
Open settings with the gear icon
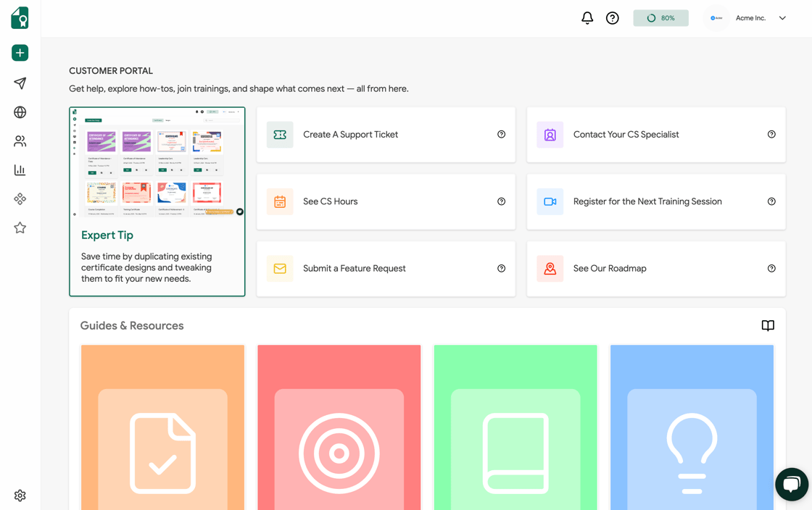point(20,496)
